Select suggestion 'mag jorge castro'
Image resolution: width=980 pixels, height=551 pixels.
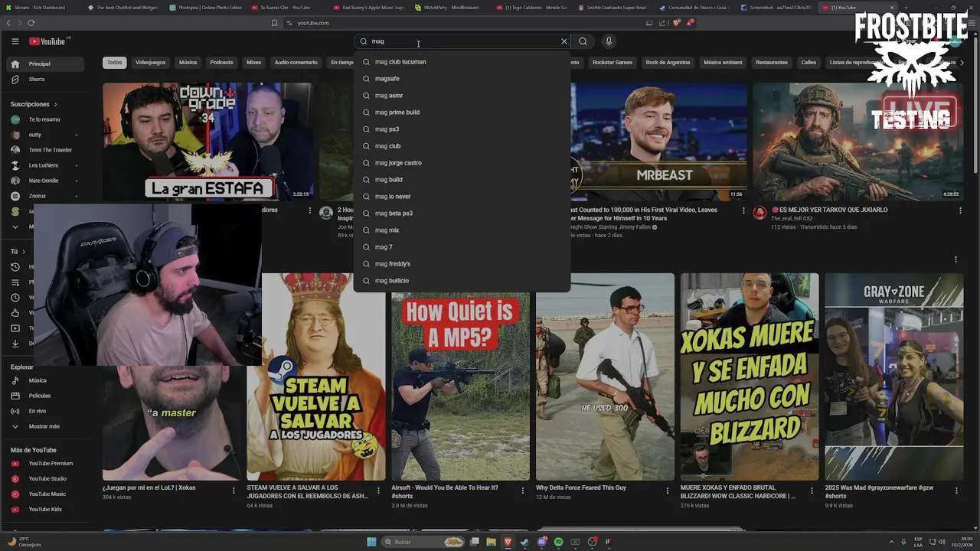(x=462, y=163)
